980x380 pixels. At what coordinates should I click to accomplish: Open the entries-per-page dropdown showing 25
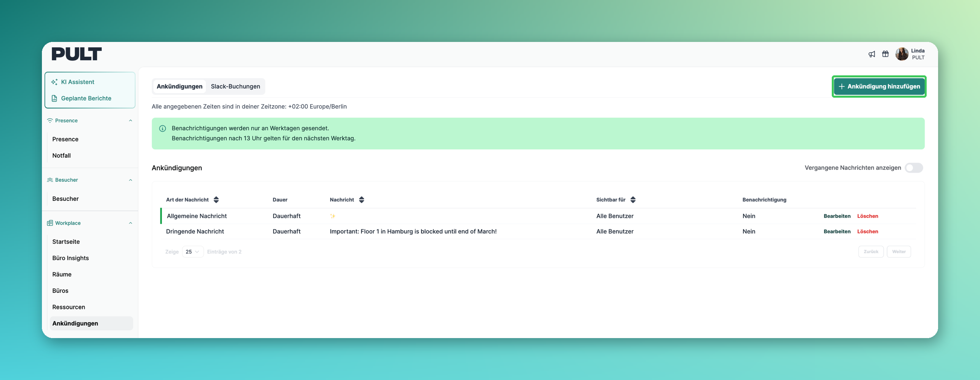pos(193,252)
